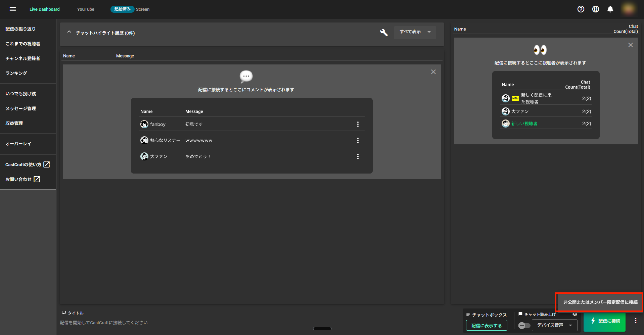
Task: Close the viewer placeholder panel with its X
Action: point(631,45)
